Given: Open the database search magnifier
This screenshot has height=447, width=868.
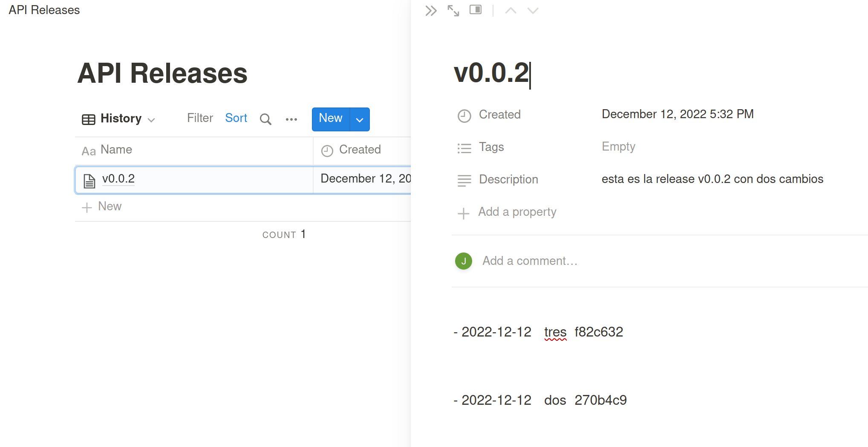Looking at the screenshot, I should coord(265,119).
